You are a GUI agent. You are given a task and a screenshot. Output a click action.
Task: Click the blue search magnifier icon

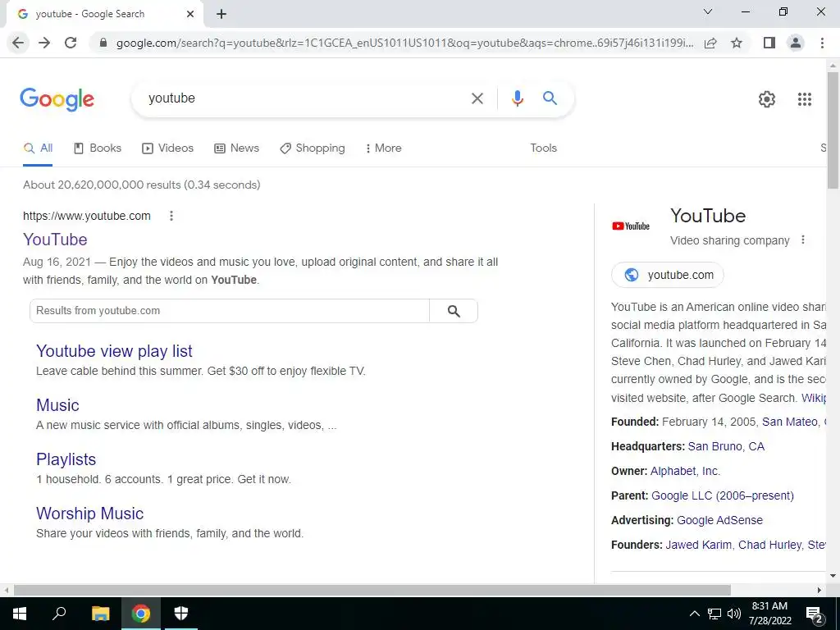point(550,98)
